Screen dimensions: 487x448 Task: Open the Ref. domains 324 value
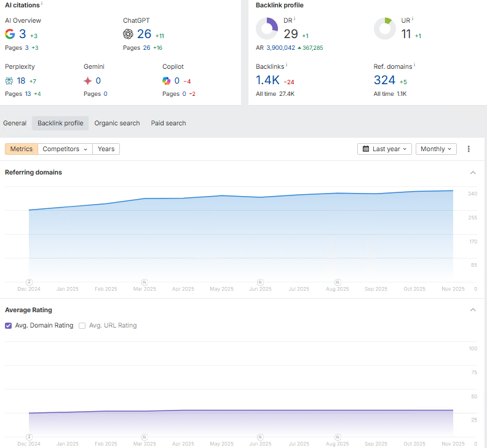384,80
